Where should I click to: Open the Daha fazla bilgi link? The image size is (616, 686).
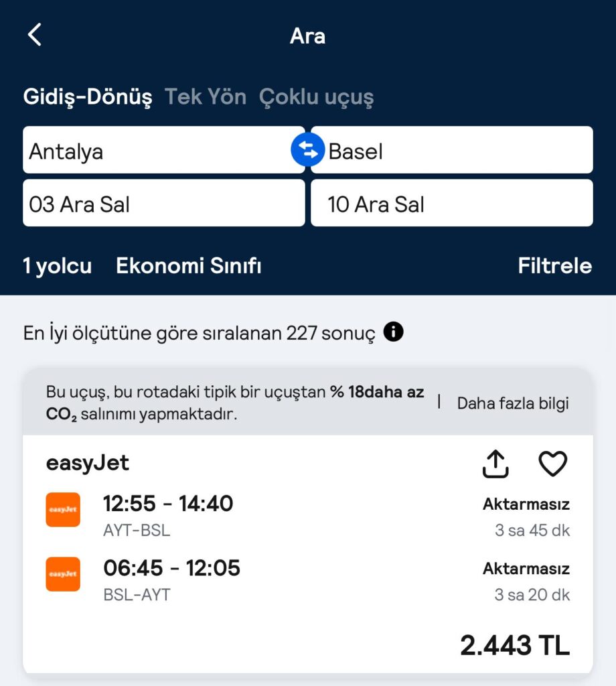coord(513,403)
